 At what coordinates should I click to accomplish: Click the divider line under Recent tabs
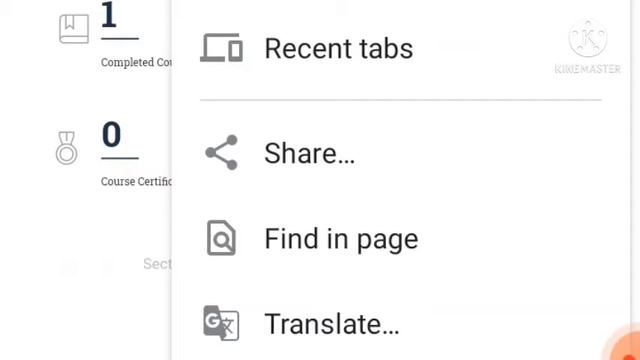[x=401, y=100]
